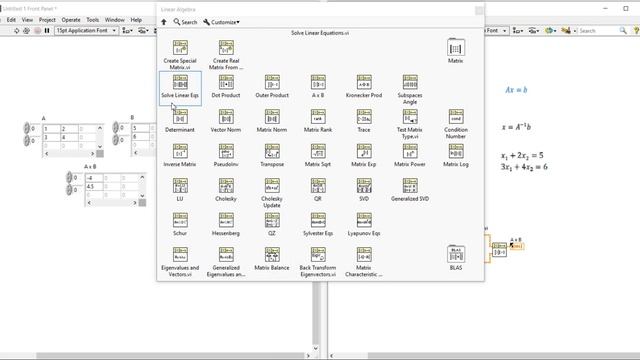Pick the Hessenberg function
This screenshot has width=640, height=360.
click(226, 220)
